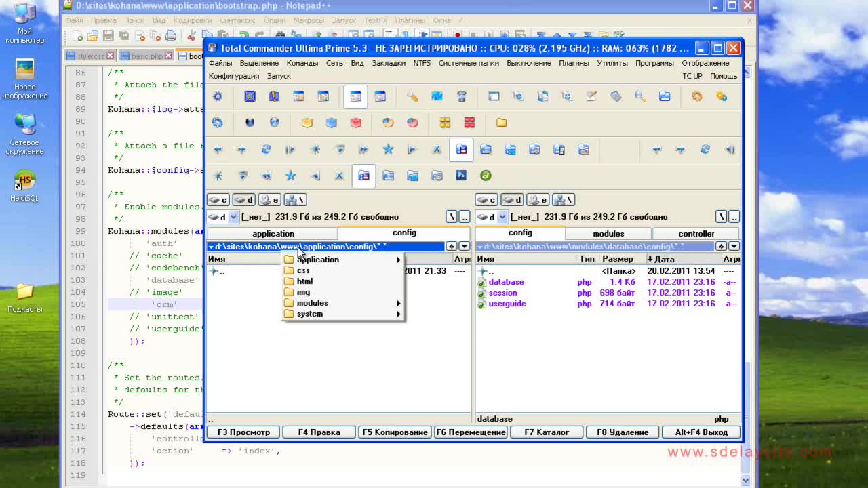The image size is (868, 488).
Task: Switch to the right panel controller tab
Action: 696,234
